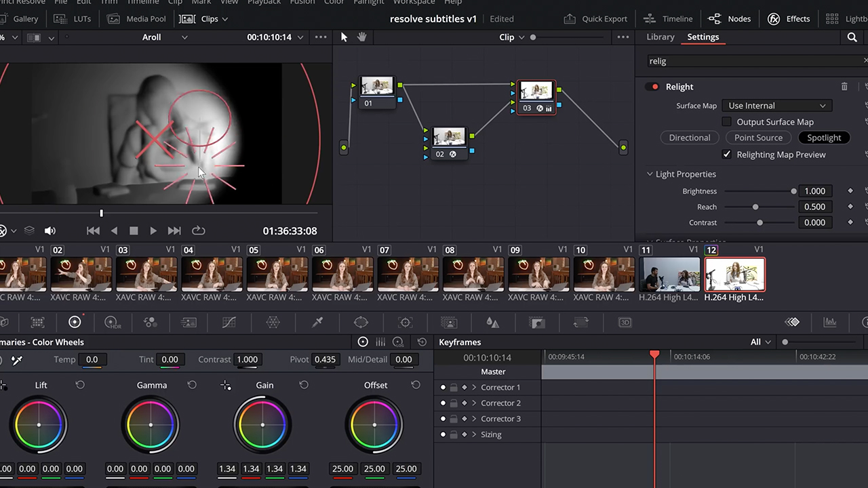This screenshot has width=868, height=488.
Task: Stop viewer playback
Action: click(x=134, y=230)
